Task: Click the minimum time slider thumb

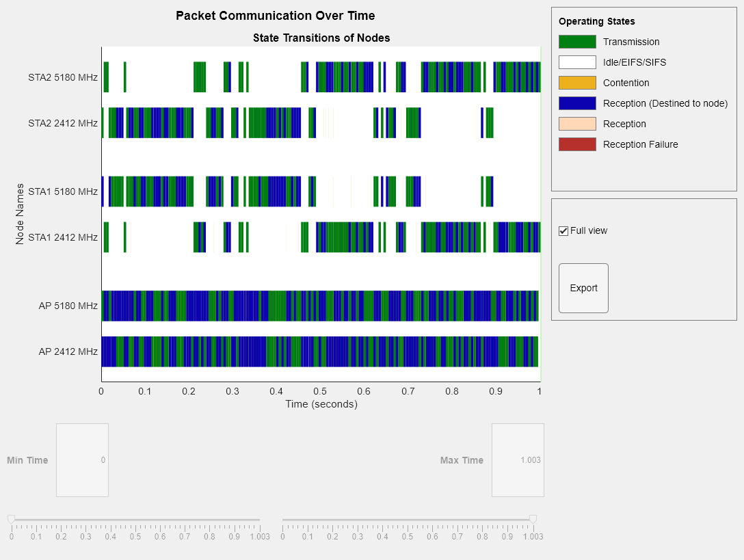Action: [11, 520]
